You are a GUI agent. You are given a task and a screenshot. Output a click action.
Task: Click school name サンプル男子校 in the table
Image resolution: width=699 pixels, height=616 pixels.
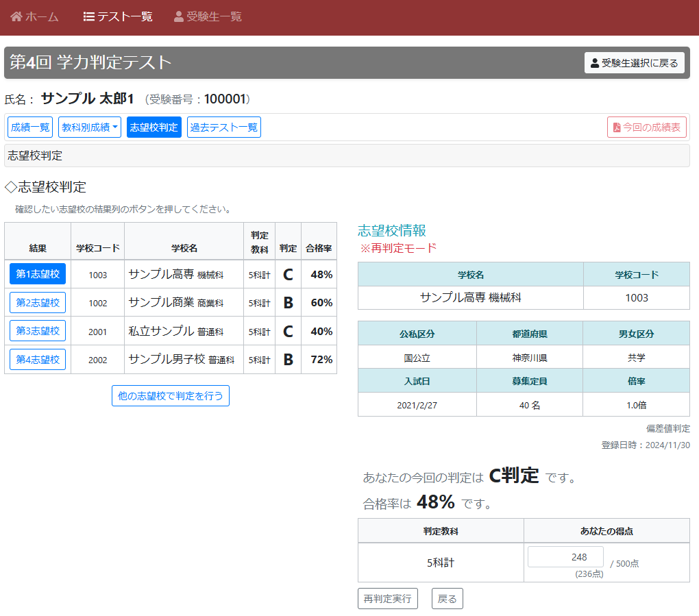[x=167, y=359]
